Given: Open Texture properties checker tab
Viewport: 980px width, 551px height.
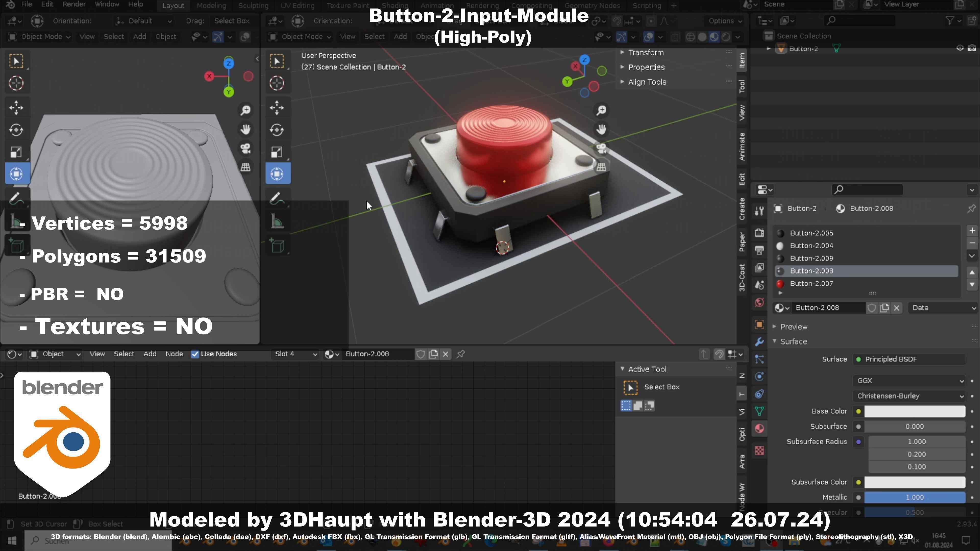Looking at the screenshot, I should coord(759,450).
